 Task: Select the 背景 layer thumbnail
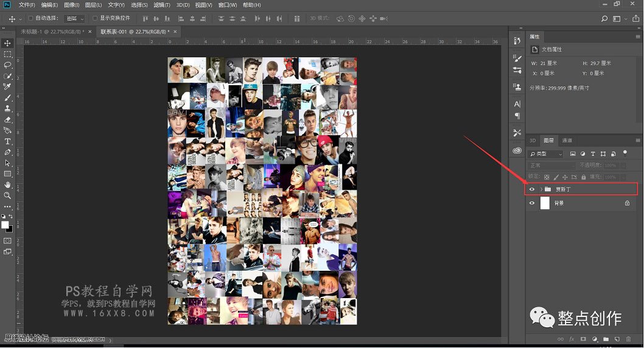click(x=545, y=203)
